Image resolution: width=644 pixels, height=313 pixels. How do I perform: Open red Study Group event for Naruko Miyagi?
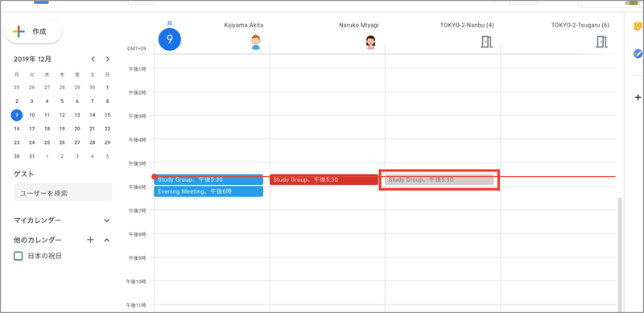click(324, 179)
